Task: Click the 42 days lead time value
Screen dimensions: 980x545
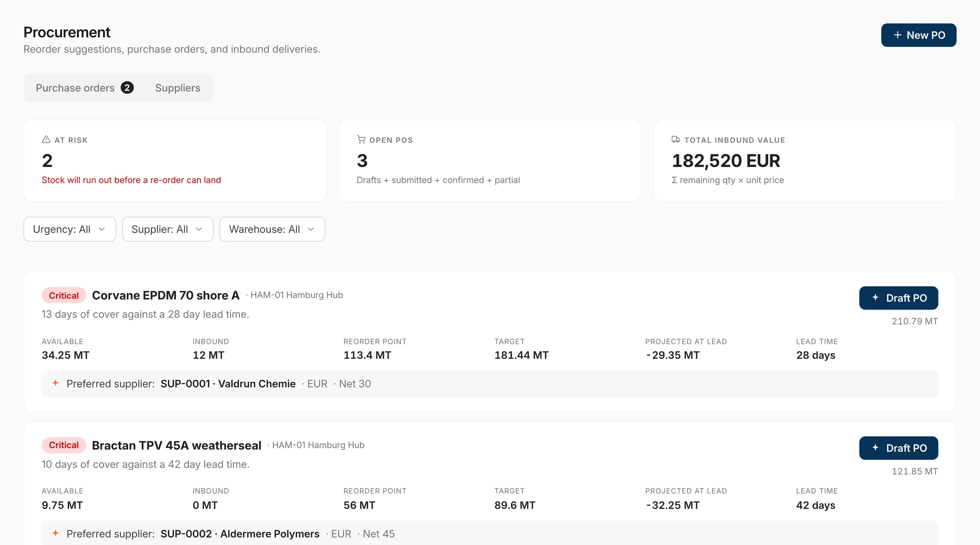Action: click(816, 505)
